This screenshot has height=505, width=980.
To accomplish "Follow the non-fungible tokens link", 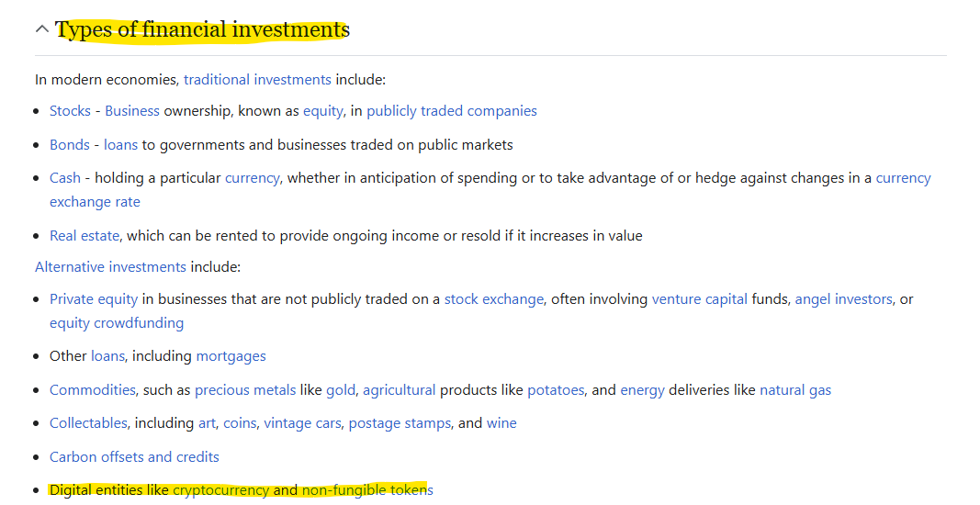I will (x=367, y=489).
